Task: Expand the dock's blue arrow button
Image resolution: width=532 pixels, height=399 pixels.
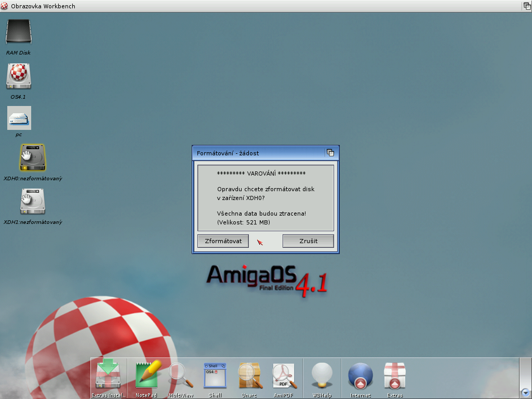Action: pyautogui.click(x=526, y=392)
